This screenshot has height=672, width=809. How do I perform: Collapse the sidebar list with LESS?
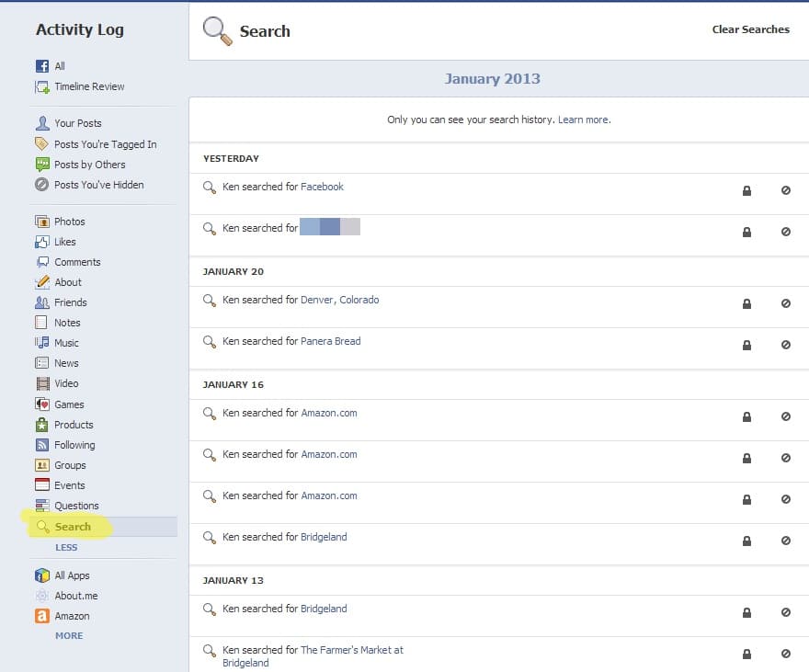[x=66, y=547]
